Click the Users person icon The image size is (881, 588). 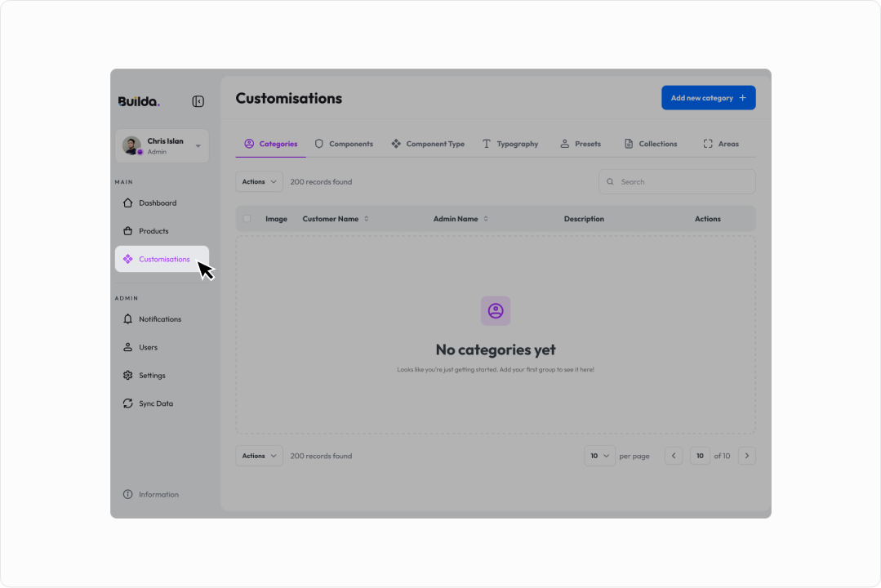tap(127, 347)
